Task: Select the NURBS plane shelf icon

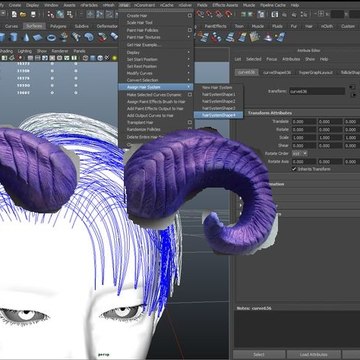Action: tap(38, 37)
